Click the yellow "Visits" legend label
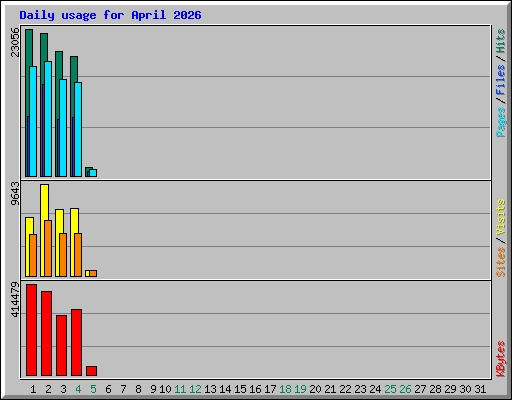Image resolution: width=512 pixels, height=400 pixels. click(501, 217)
